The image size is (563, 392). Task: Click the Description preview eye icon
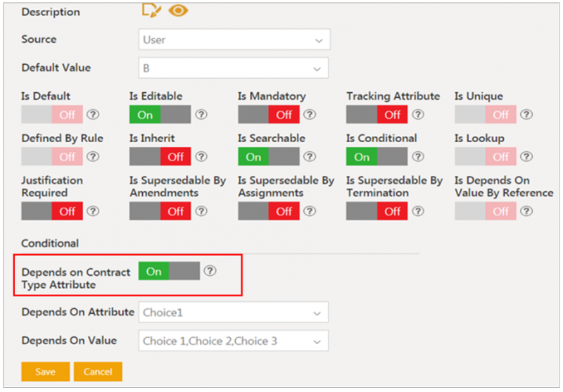click(178, 11)
